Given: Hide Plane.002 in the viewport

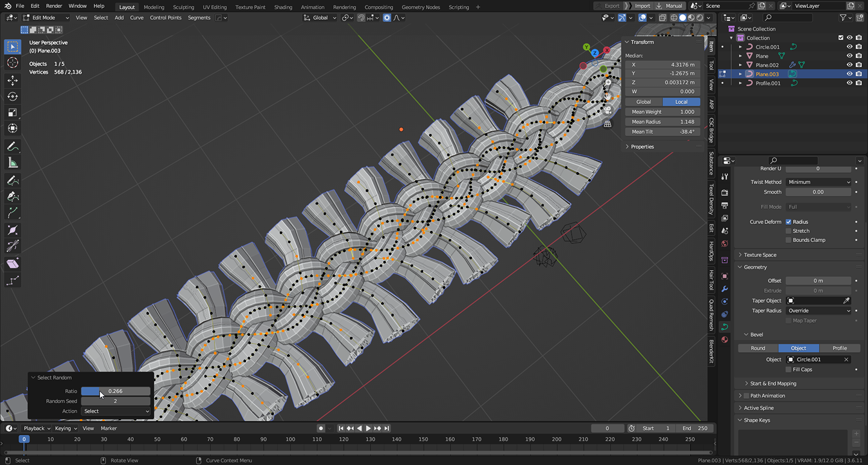Looking at the screenshot, I should coord(849,65).
